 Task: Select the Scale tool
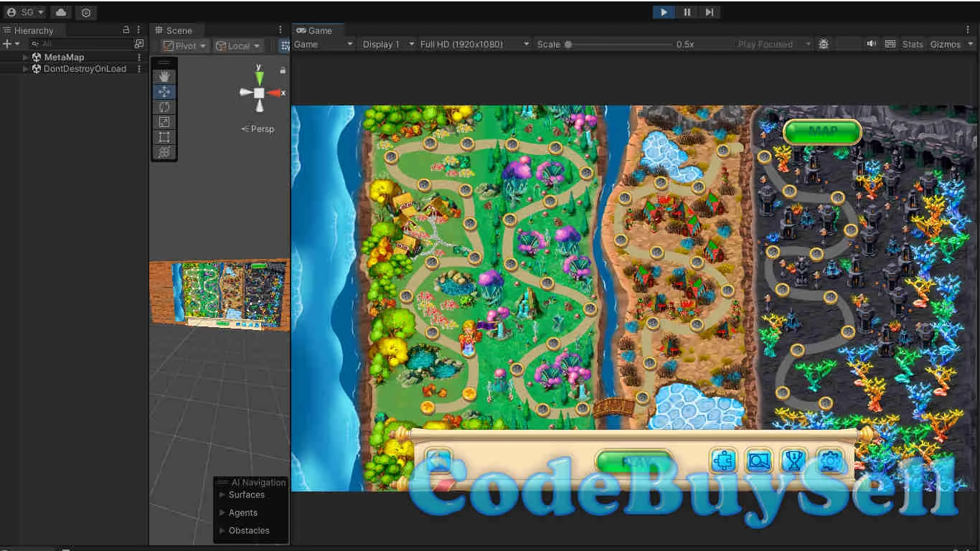click(x=164, y=121)
